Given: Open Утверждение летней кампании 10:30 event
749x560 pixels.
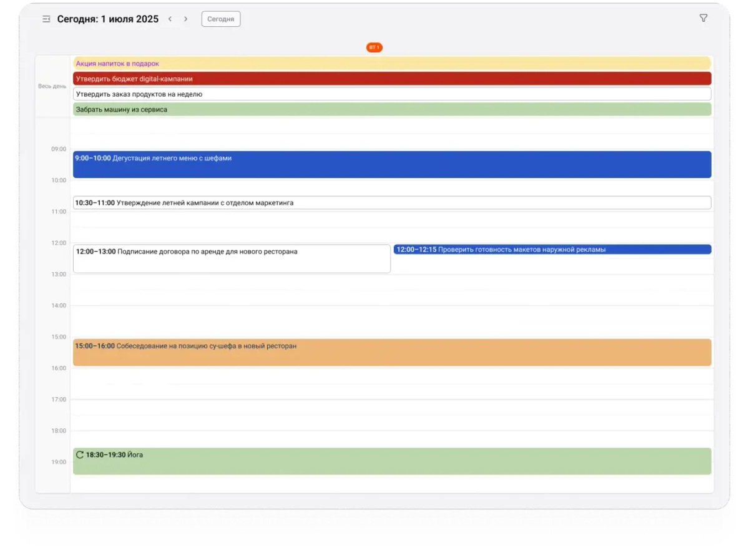Looking at the screenshot, I should (392, 203).
